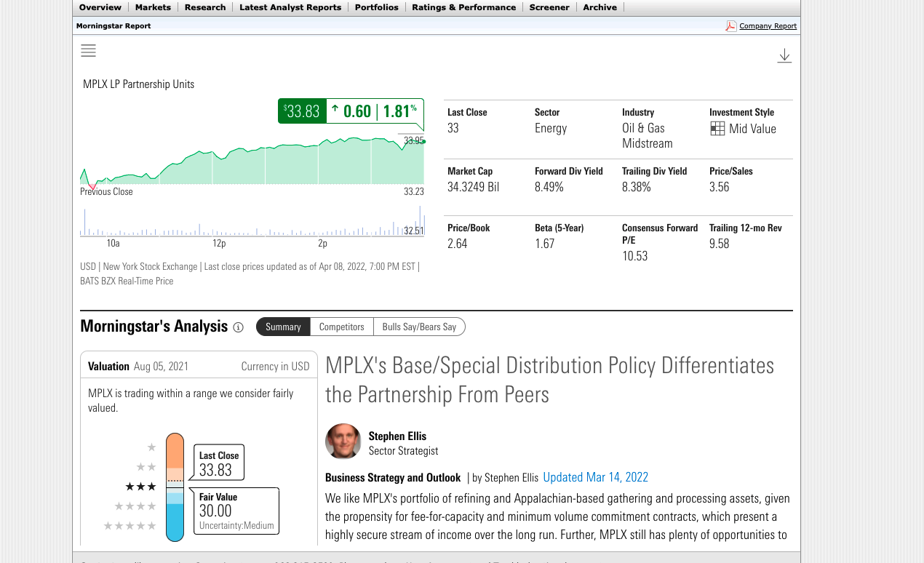Click the PDF Company Report icon

tap(731, 26)
